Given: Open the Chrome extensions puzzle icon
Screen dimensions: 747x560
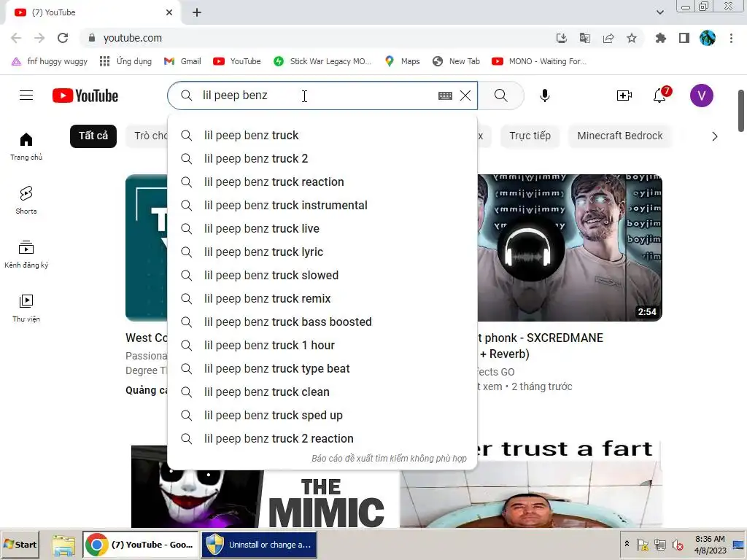Looking at the screenshot, I should click(660, 38).
